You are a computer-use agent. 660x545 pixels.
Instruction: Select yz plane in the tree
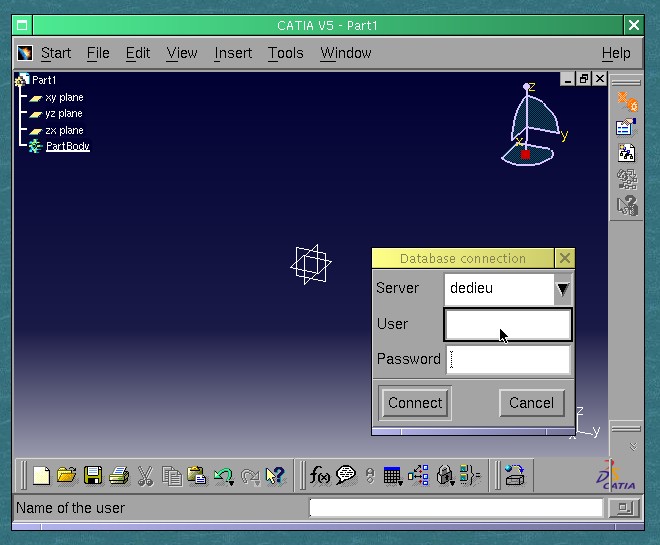(x=64, y=114)
